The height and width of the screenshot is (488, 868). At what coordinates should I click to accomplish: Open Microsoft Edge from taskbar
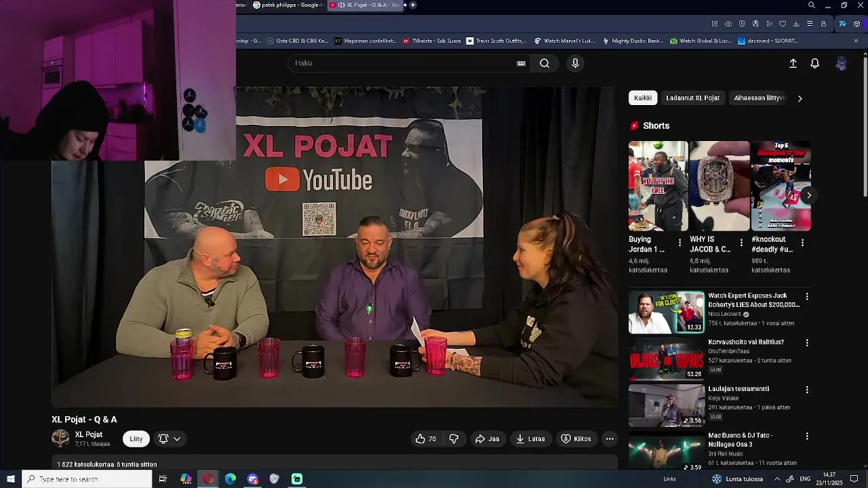pos(231,479)
